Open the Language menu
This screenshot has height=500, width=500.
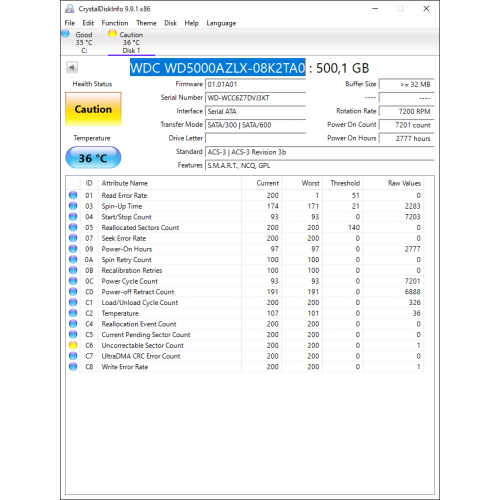click(221, 23)
